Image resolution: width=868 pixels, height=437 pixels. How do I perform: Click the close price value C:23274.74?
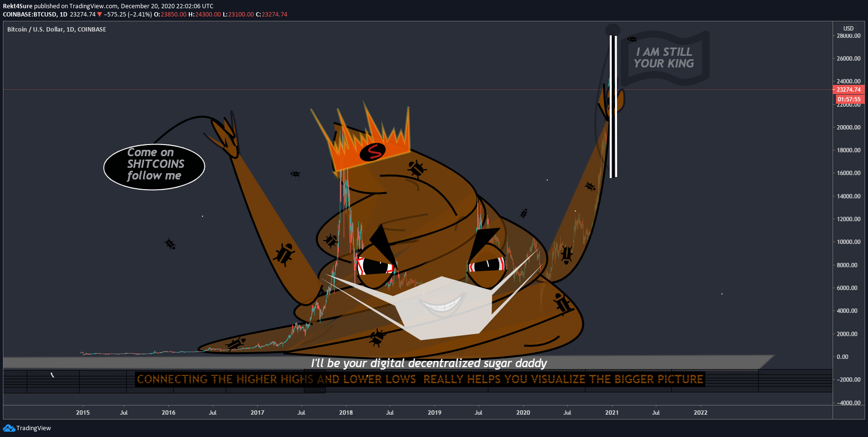pos(271,15)
